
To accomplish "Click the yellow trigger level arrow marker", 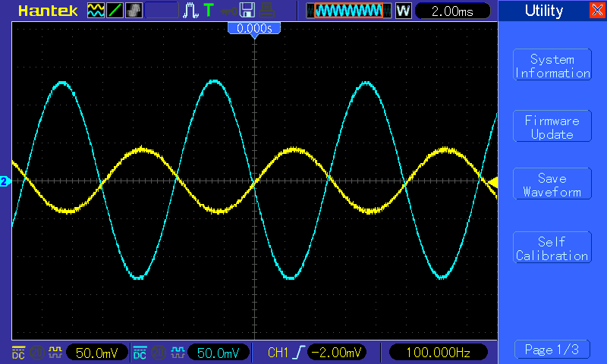I will tap(492, 182).
